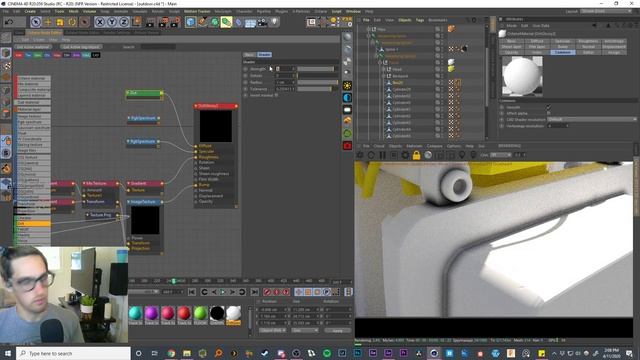The width and height of the screenshot is (640, 360).
Task: Click the sun icon in side strip
Action: [x=347, y=86]
